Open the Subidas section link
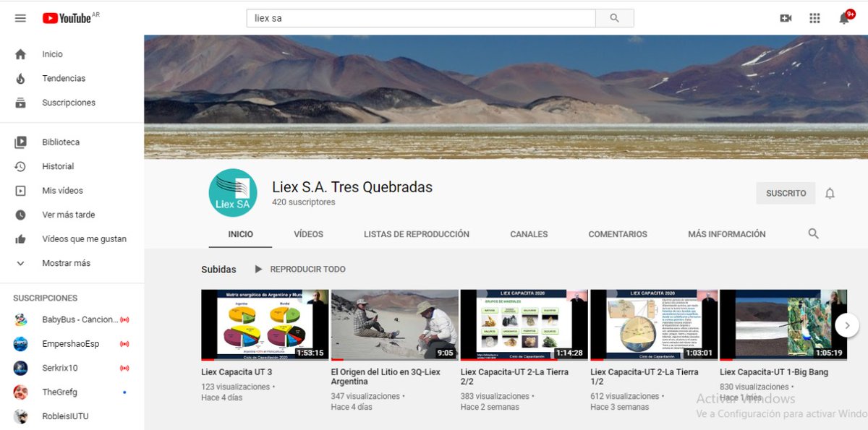Image resolution: width=868 pixels, height=430 pixels. pos(218,270)
